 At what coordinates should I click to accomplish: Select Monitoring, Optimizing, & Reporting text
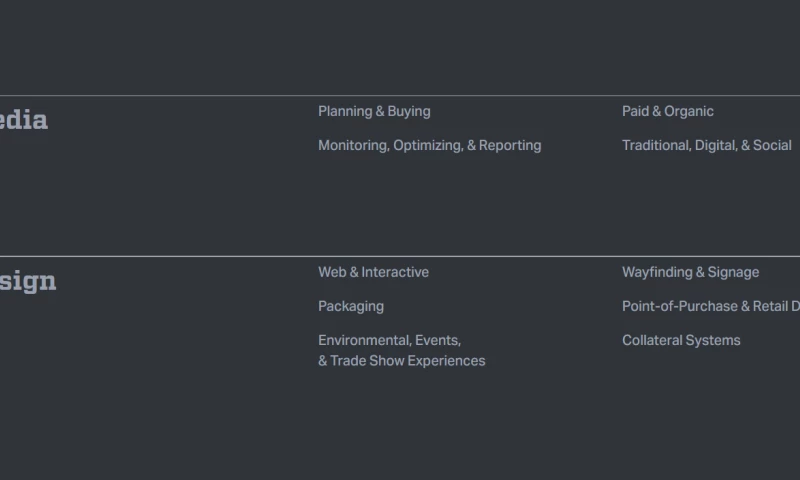point(429,146)
